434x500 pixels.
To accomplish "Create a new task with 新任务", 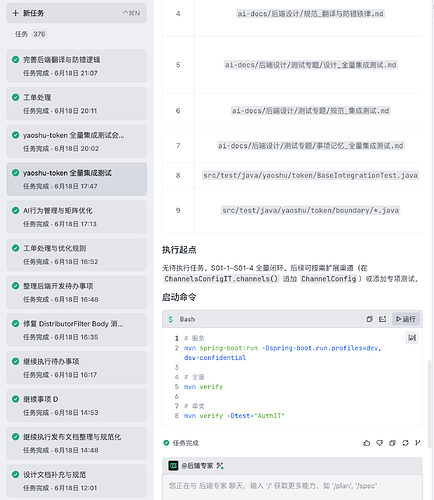I will [x=76, y=13].
